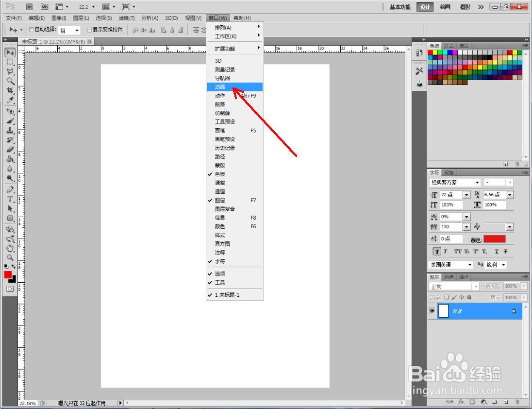The image size is (532, 409).
Task: Select the History Brush tool
Action: (10, 139)
